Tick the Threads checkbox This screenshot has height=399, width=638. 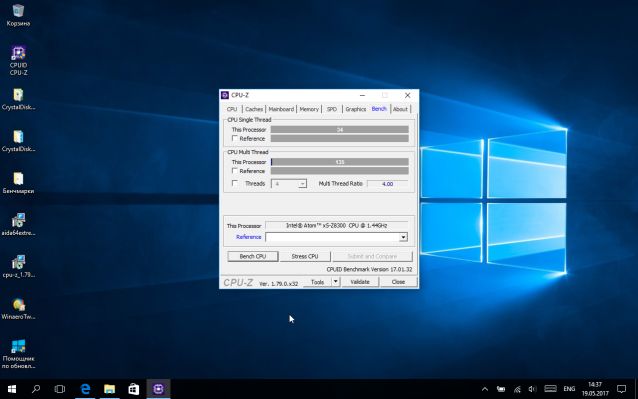coord(235,183)
